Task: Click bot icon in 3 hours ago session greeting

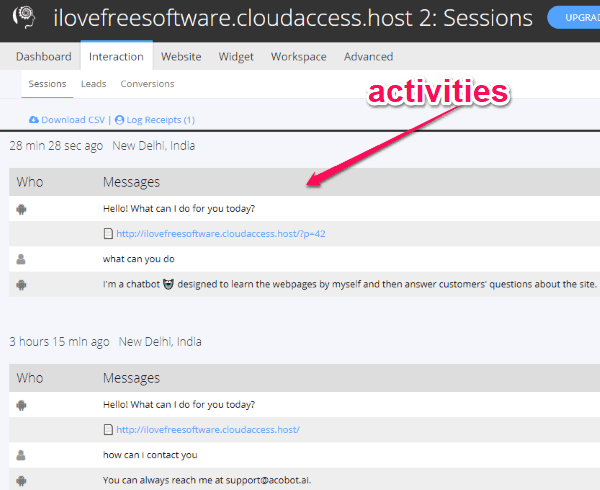Action: coord(21,405)
